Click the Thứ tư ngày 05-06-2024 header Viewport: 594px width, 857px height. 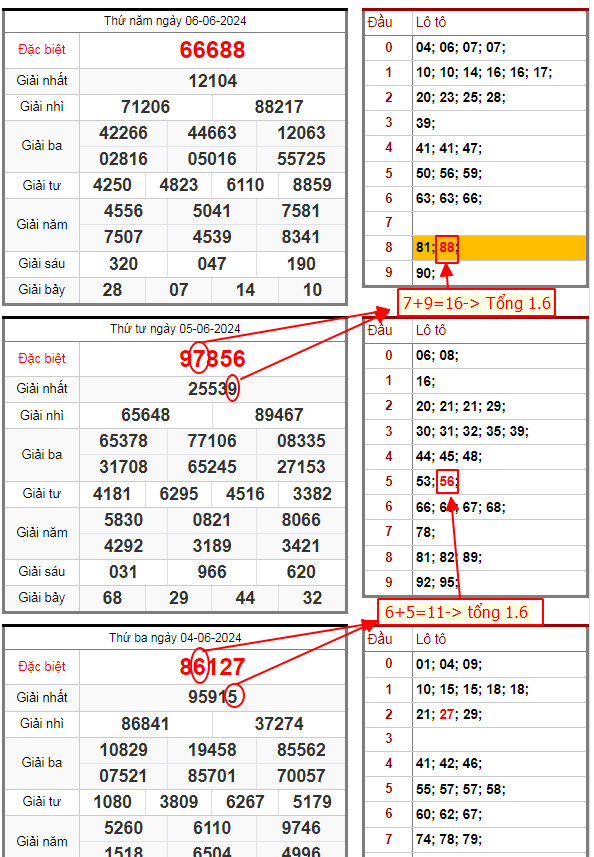[x=175, y=329]
